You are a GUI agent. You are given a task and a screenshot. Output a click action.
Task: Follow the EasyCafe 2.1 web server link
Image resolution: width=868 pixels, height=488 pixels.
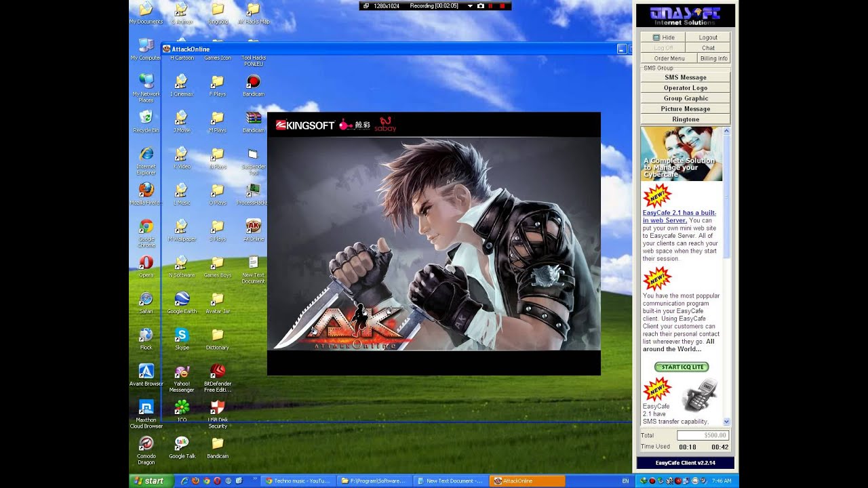point(679,216)
